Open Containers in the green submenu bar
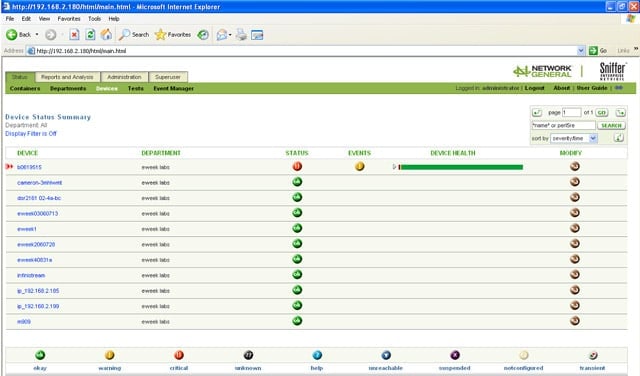This screenshot has height=376, width=640. click(x=25, y=88)
